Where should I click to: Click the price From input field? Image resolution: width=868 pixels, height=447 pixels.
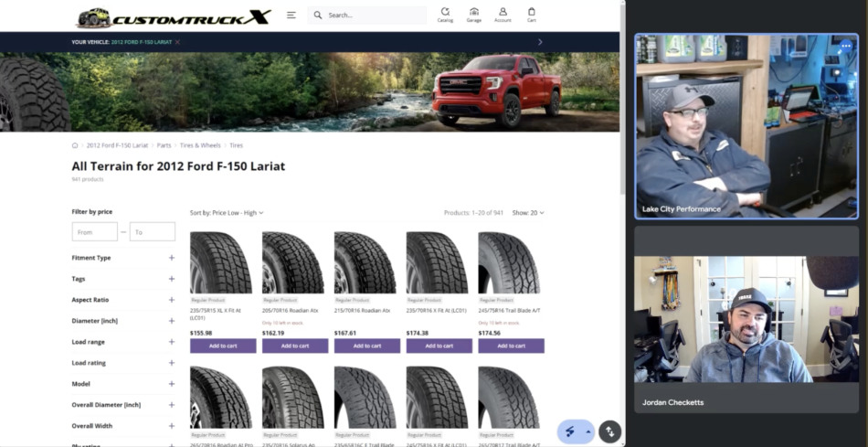(x=95, y=232)
